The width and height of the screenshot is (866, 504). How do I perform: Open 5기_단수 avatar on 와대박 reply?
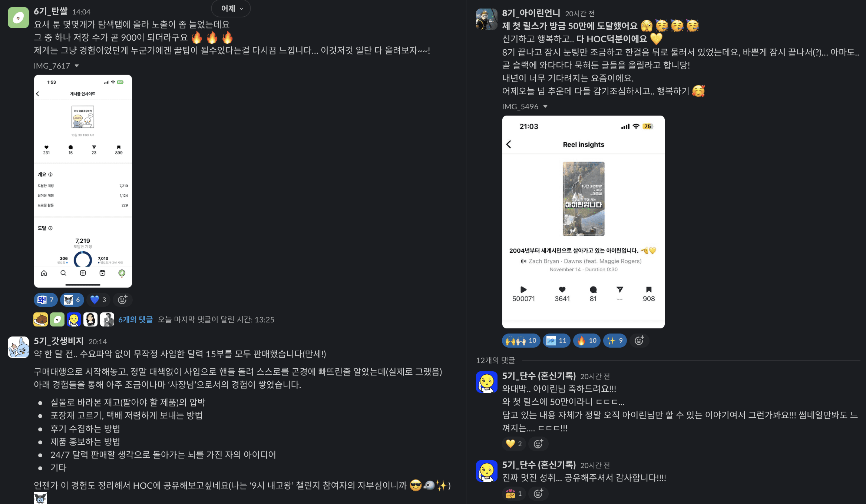pos(486,382)
